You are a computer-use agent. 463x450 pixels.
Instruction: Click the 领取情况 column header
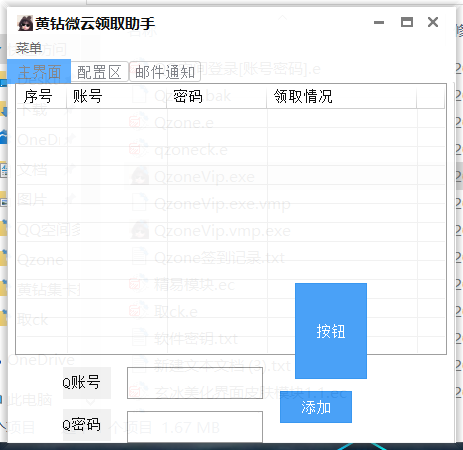[x=341, y=96]
